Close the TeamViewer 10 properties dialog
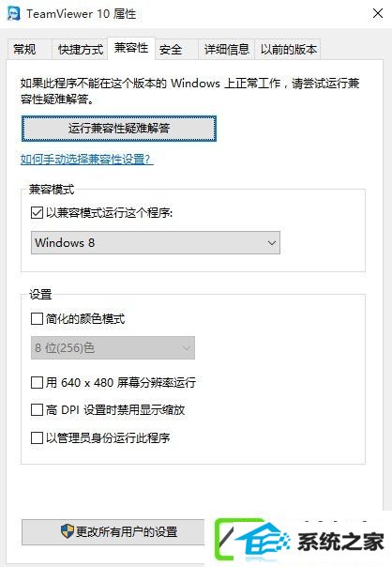The height and width of the screenshot is (567, 392). [378, 14]
